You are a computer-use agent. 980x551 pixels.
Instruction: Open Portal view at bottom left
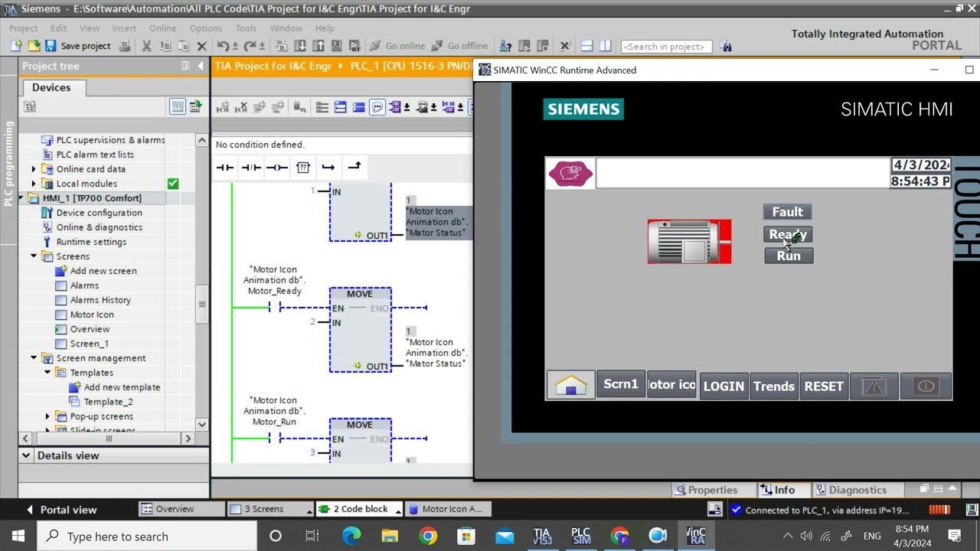click(x=61, y=510)
